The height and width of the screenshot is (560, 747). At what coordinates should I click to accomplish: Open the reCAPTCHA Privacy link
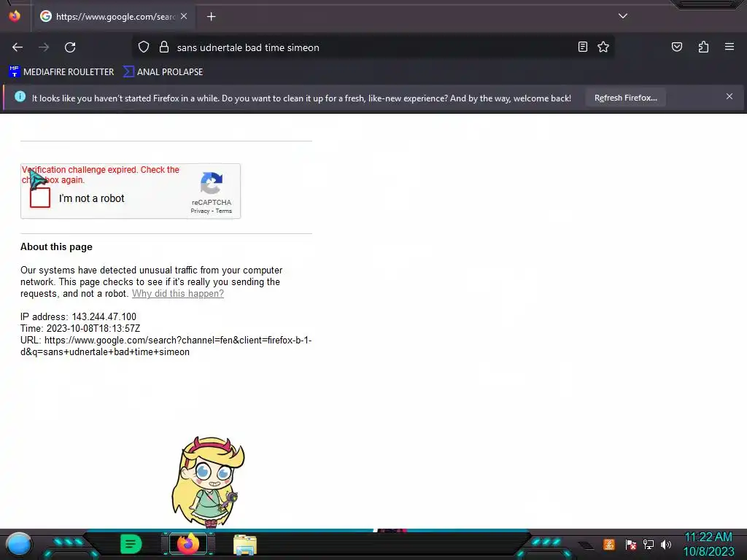(x=200, y=211)
